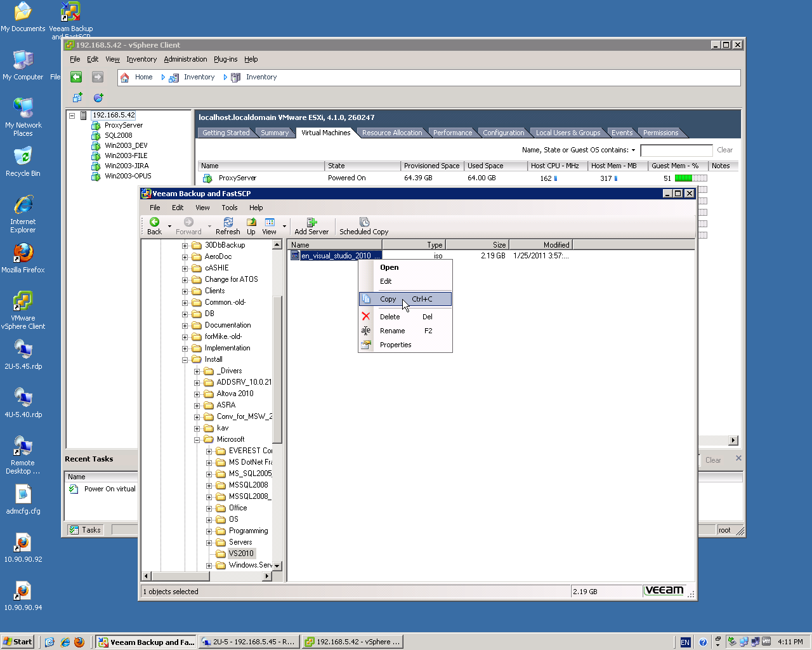Screen dimensions: 812x650
Task: Open the Back button dropdown arrow in Veeam
Action: point(169,226)
